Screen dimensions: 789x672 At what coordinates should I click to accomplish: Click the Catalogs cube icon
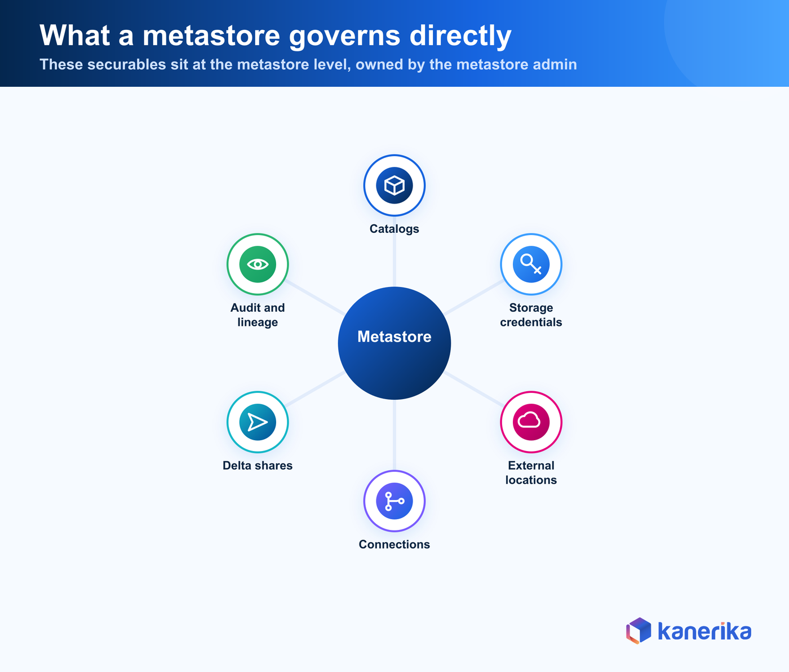[x=394, y=185]
